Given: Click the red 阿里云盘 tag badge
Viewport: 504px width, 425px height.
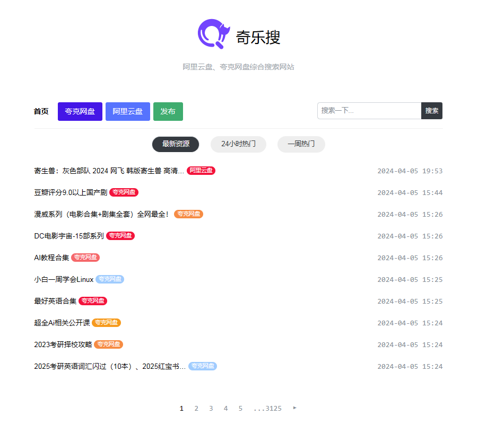Looking at the screenshot, I should point(201,171).
